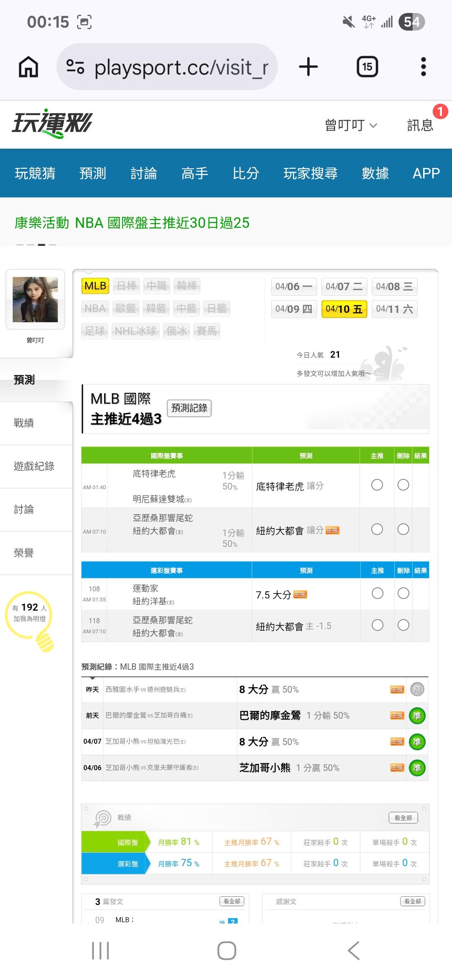Open the browser three-dot menu
Screen dimensions: 452x980
pos(423,67)
